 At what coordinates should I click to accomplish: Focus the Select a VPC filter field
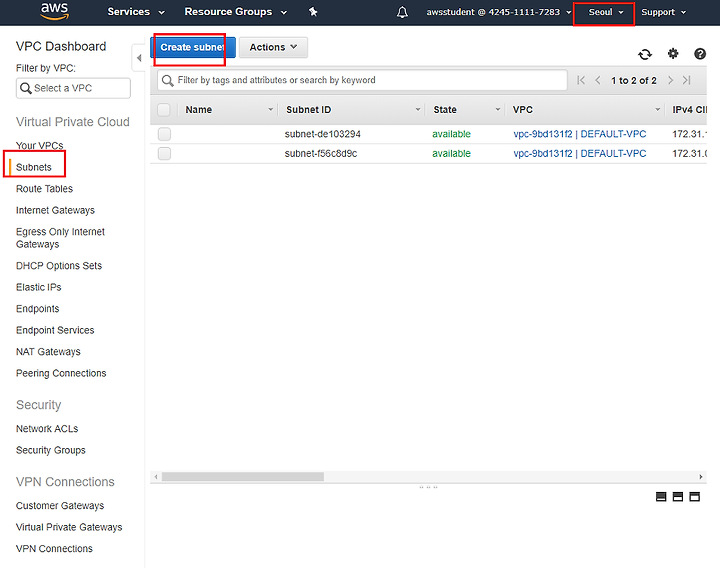tap(73, 88)
